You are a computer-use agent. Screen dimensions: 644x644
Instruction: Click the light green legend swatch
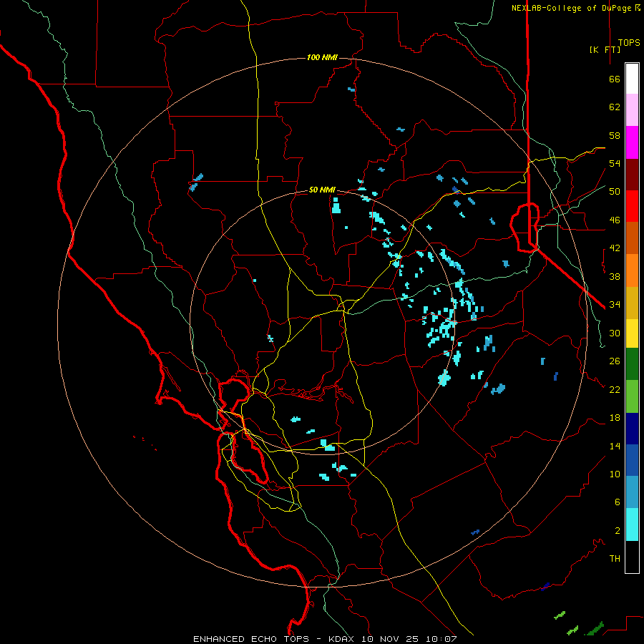point(632,396)
